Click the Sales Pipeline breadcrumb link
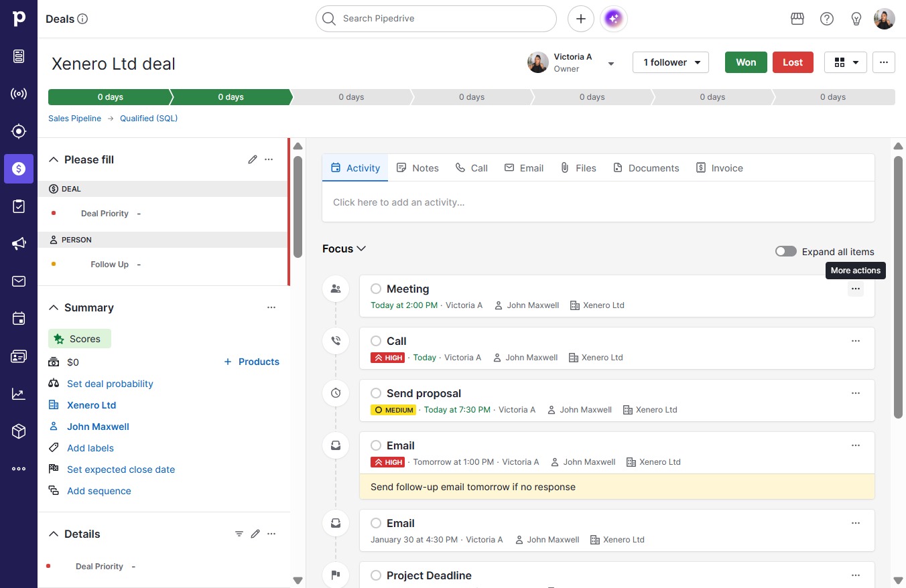Screen dimensions: 906x588 (x=74, y=119)
